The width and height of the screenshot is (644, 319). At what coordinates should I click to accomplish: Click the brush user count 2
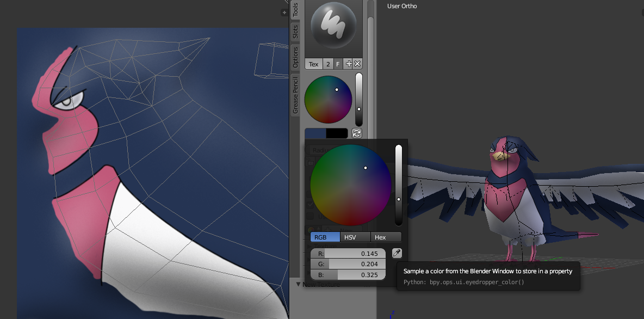click(328, 64)
